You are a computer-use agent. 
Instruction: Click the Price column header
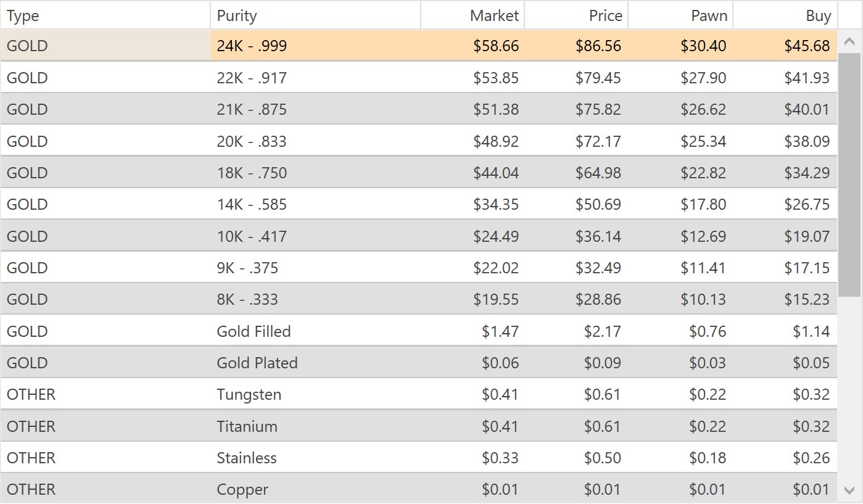(577, 15)
